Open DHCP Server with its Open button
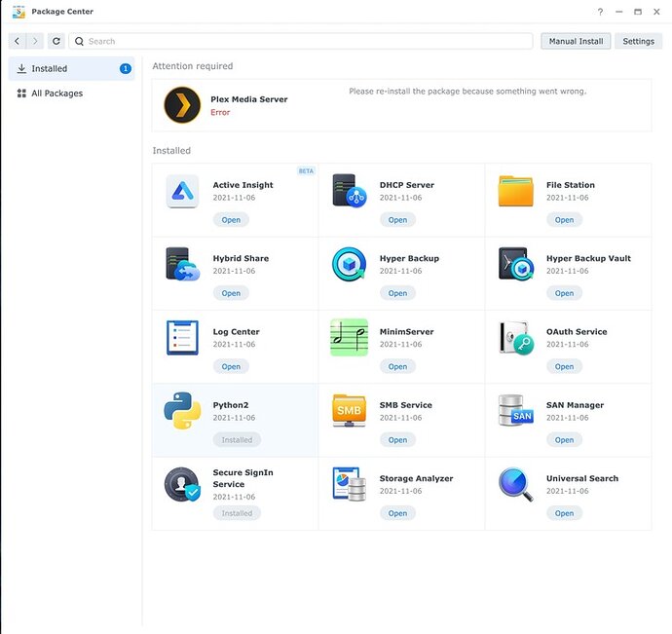 (x=397, y=220)
